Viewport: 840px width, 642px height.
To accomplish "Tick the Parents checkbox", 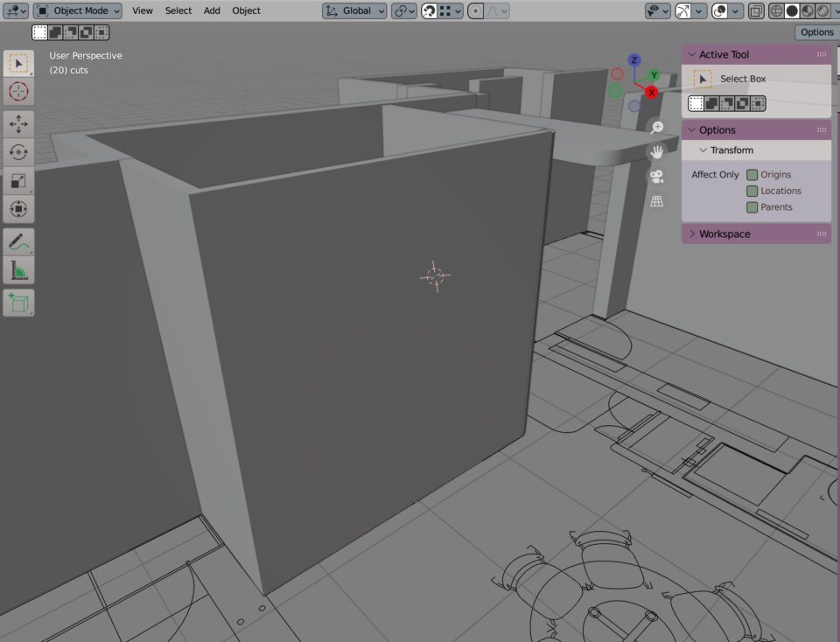I will (x=752, y=207).
